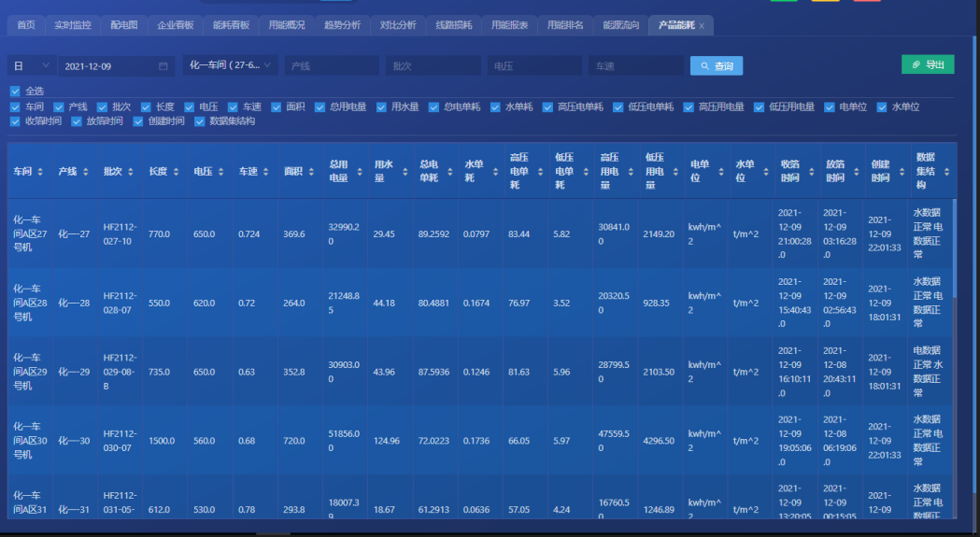This screenshot has height=537, width=980.
Task: Sort the table by the 车间 column
Action: point(41,172)
